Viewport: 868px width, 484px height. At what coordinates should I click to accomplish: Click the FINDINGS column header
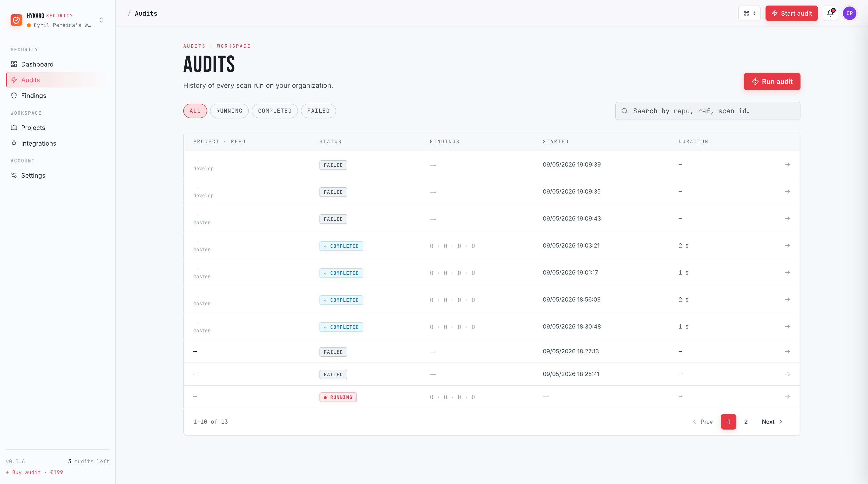click(x=444, y=141)
